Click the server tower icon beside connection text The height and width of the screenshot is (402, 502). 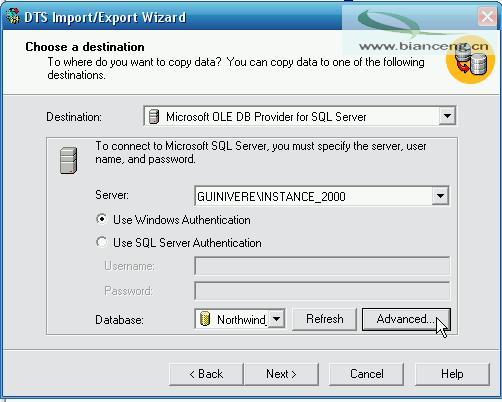pyautogui.click(x=69, y=161)
